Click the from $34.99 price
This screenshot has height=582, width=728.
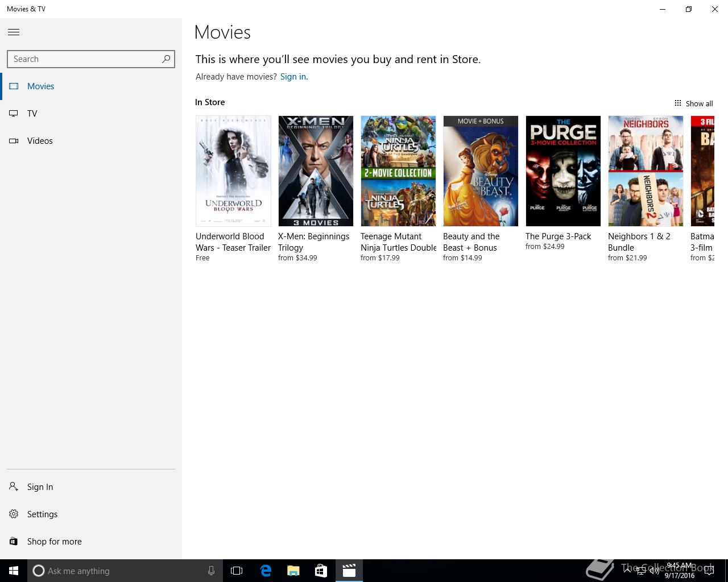click(x=297, y=258)
